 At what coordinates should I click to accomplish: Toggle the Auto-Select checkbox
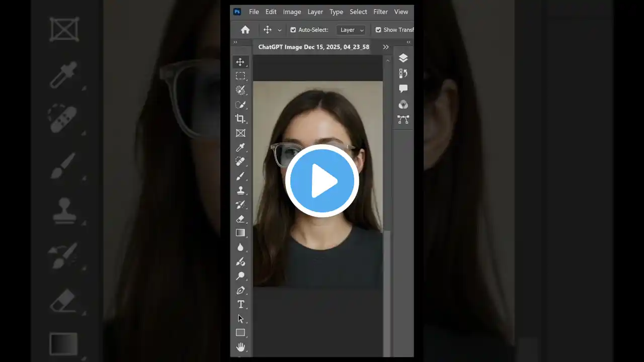pos(293,30)
